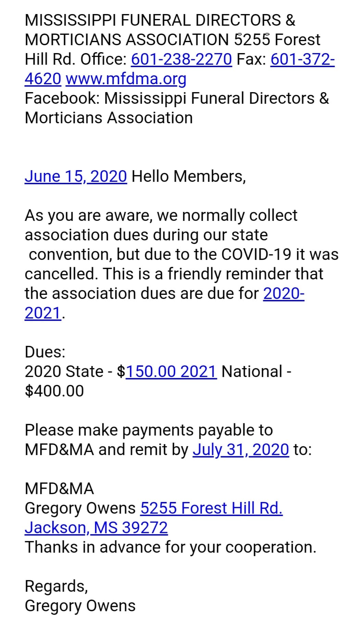Tap the COVID-19 text in the paragraph
364x626 pixels.
pos(256,254)
